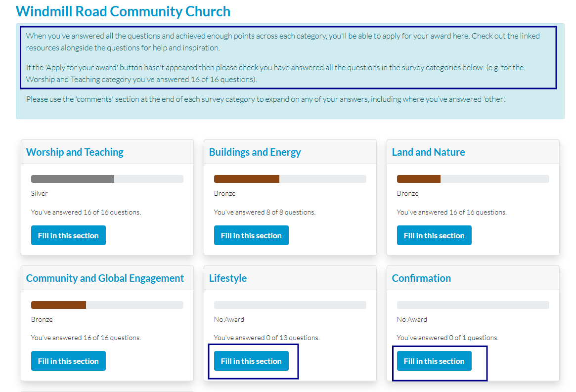The width and height of the screenshot is (576, 392).
Task: Click the 'When you've answered all the questions' paragraph
Action: pos(283,42)
